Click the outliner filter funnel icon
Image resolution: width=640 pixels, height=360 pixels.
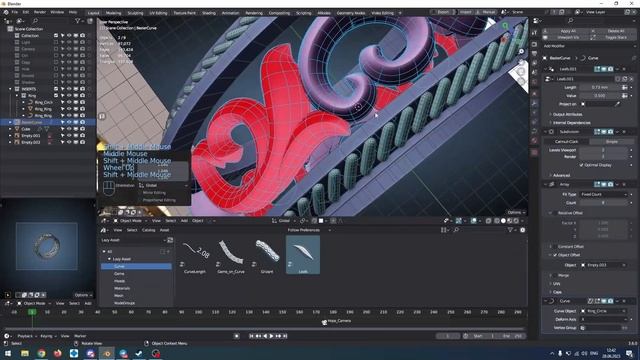(x=78, y=21)
